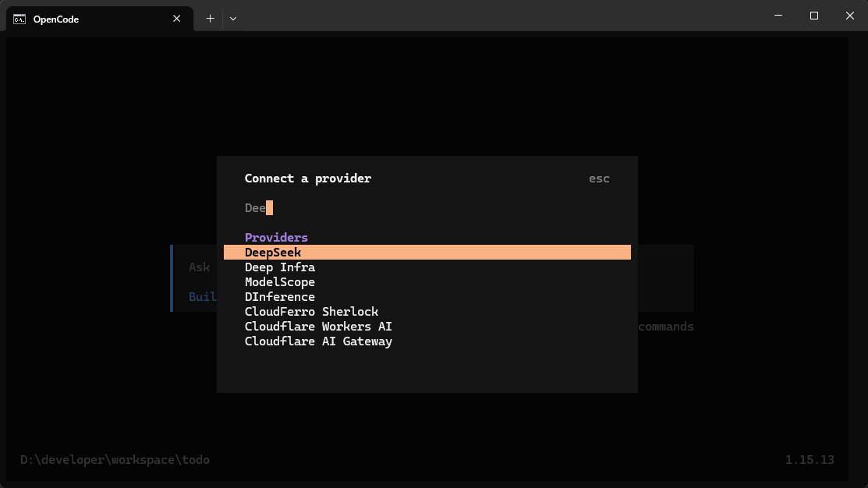This screenshot has width=868, height=488.
Task: Close the terminal window
Action: pos(850,16)
